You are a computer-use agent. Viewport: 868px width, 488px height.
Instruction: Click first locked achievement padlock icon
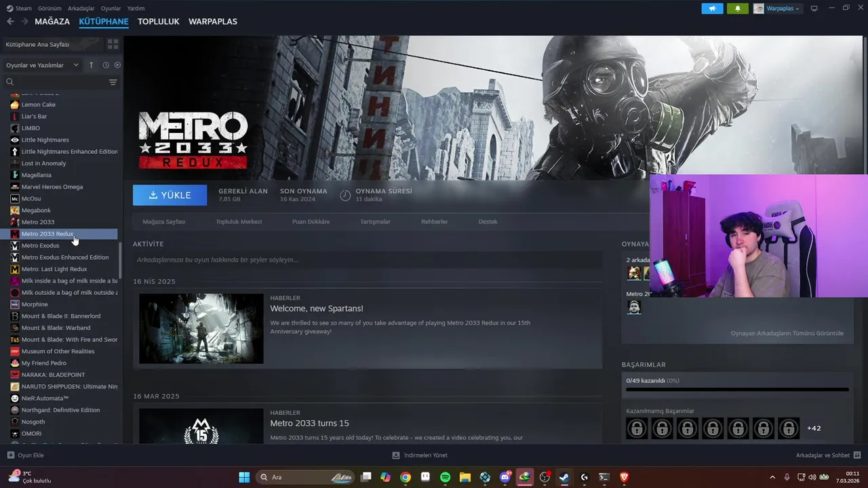(637, 428)
